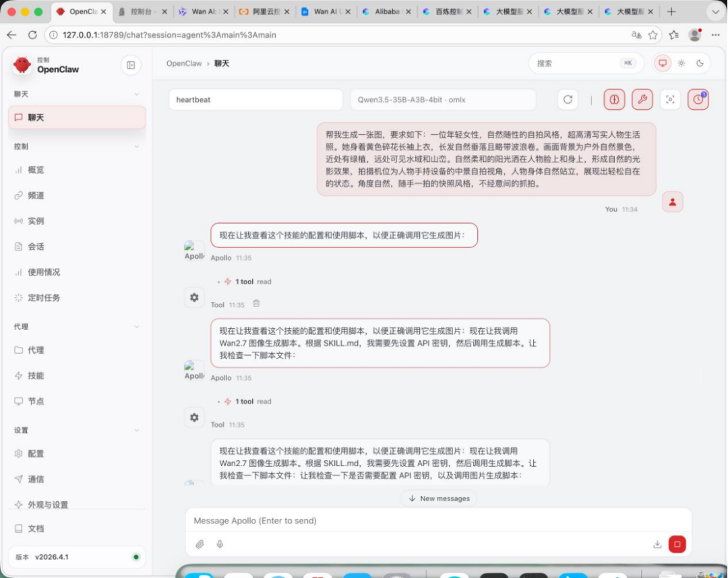Image resolution: width=728 pixels, height=578 pixels.
Task: Open 技能 in the sidebar
Action: (36, 376)
